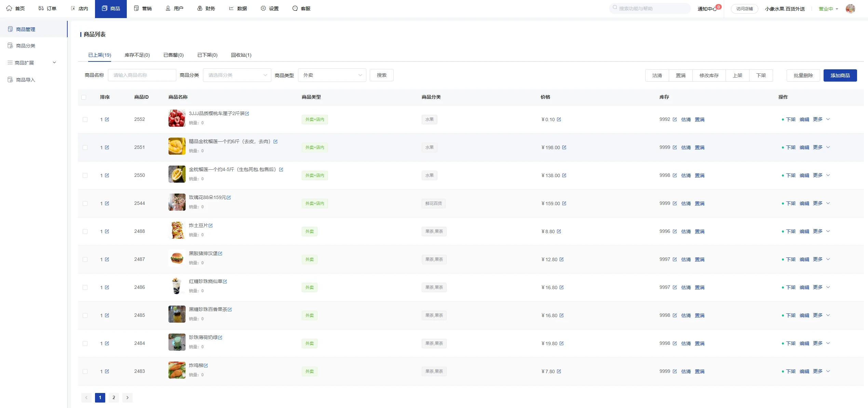The width and height of the screenshot is (868, 408).
Task: Switch to the 回收站(1) tab
Action: coord(241,55)
